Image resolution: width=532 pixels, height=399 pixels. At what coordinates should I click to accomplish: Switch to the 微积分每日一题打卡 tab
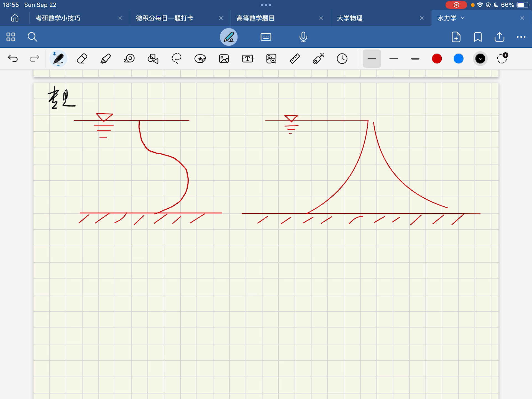point(165,18)
